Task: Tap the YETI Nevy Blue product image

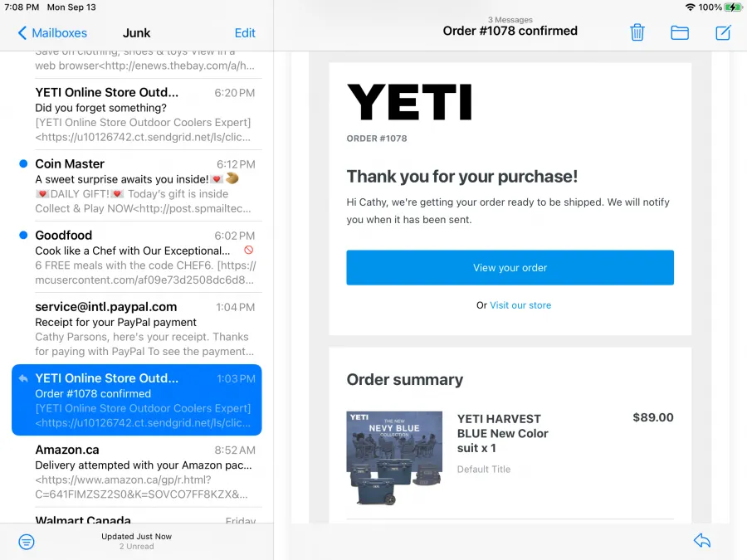Action: click(394, 458)
